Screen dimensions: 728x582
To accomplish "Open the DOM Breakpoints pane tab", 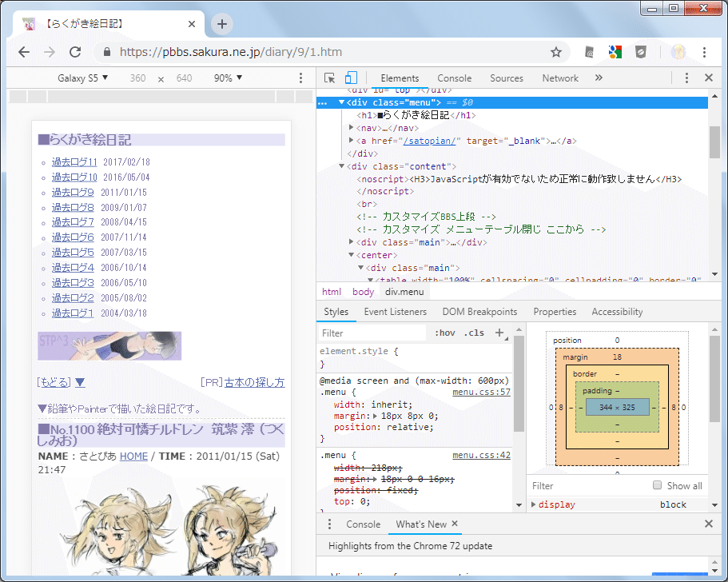I will pos(479,312).
